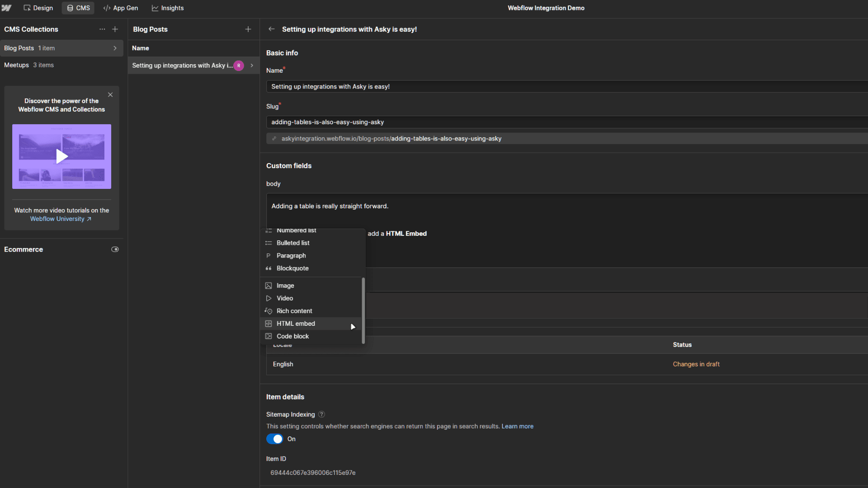Open CMS Collections more options menu
868x488 pixels.
tap(102, 29)
